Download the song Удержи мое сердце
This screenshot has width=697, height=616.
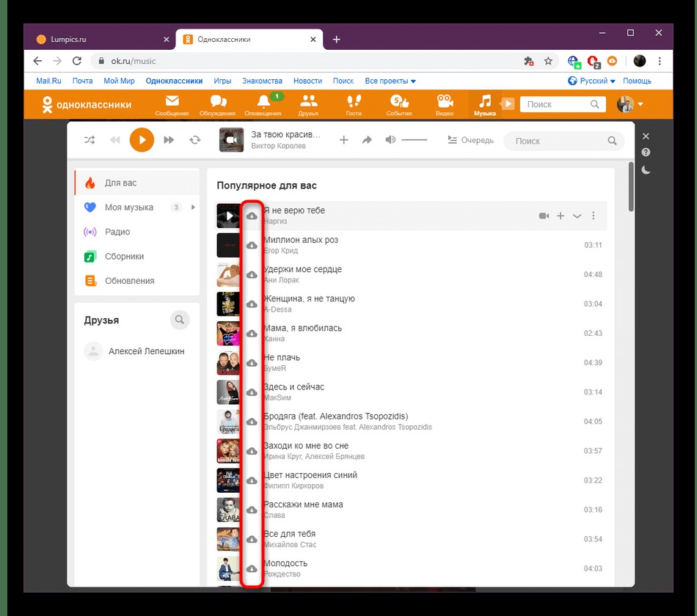click(x=252, y=275)
